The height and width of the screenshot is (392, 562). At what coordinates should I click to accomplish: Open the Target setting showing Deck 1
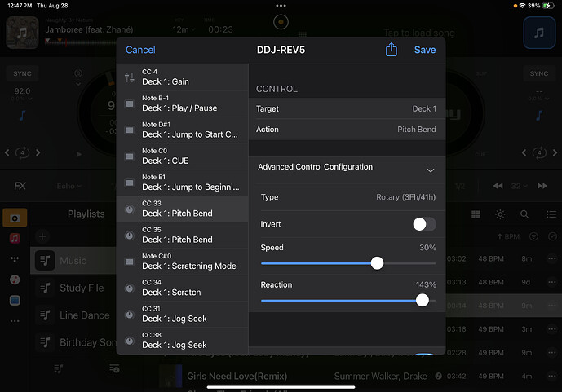pos(347,108)
